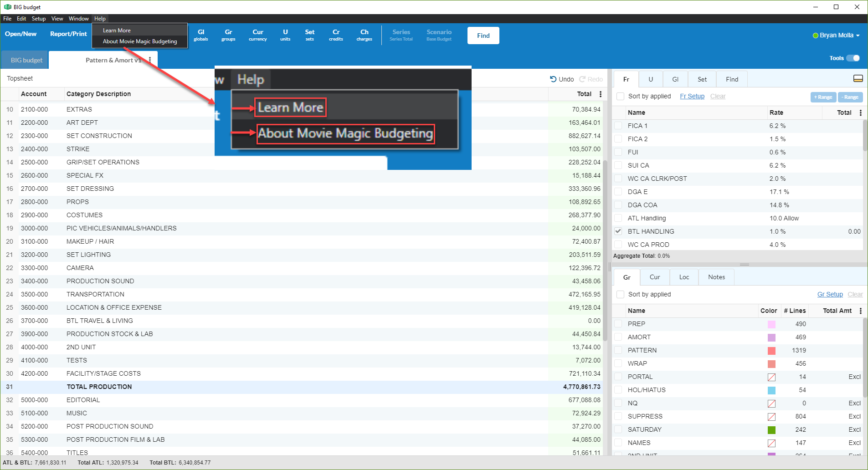Switch to the Cur tab in lower panel
The height and width of the screenshot is (470, 868).
655,277
